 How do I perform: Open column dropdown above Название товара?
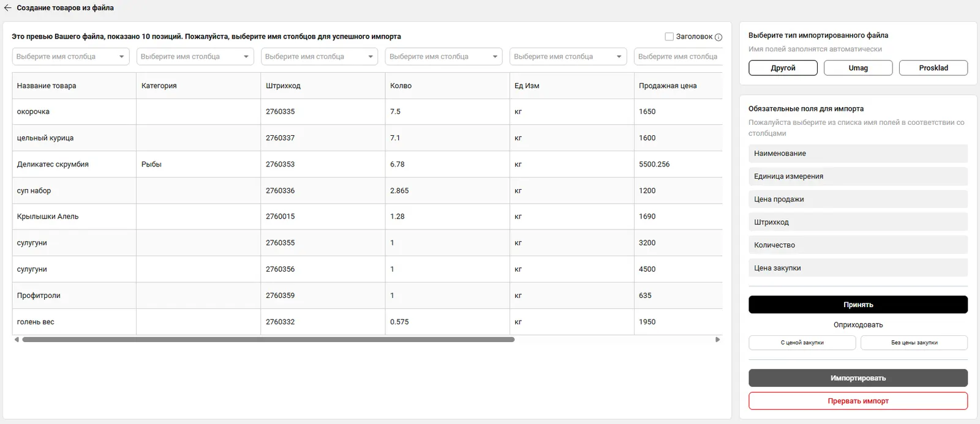tap(70, 56)
